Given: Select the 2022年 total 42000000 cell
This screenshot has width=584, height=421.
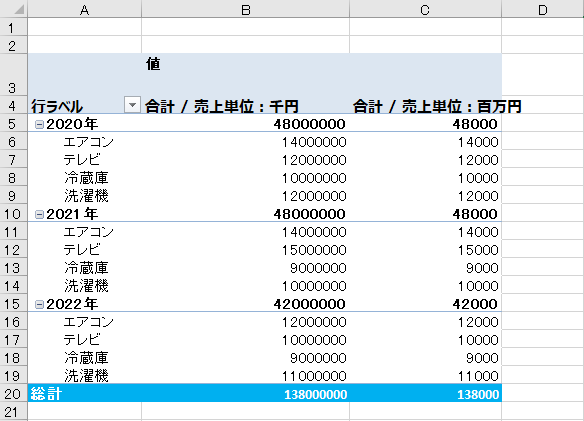Looking at the screenshot, I should pos(245,304).
